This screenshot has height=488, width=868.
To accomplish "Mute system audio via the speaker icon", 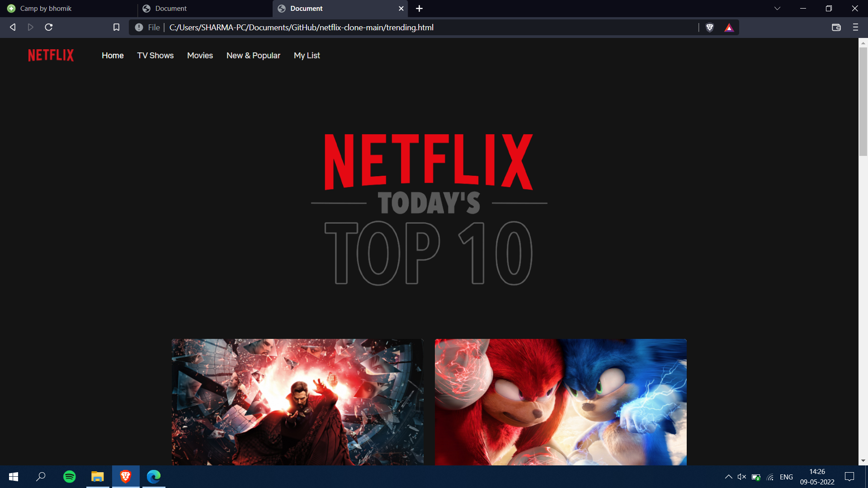I will coord(741,476).
